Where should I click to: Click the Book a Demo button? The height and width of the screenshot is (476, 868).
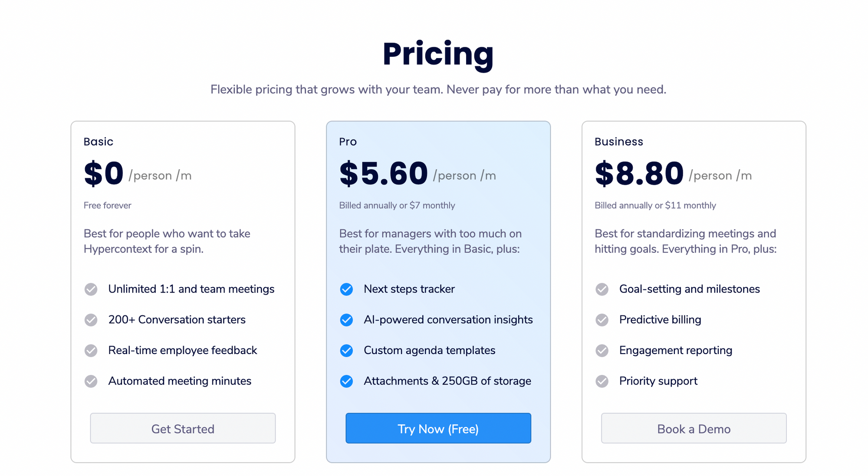click(694, 428)
